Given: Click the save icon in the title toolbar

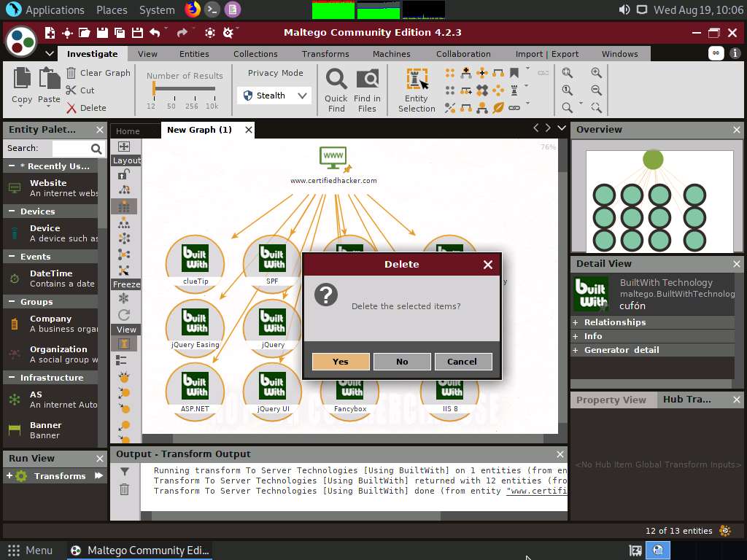Looking at the screenshot, I should coord(102,33).
